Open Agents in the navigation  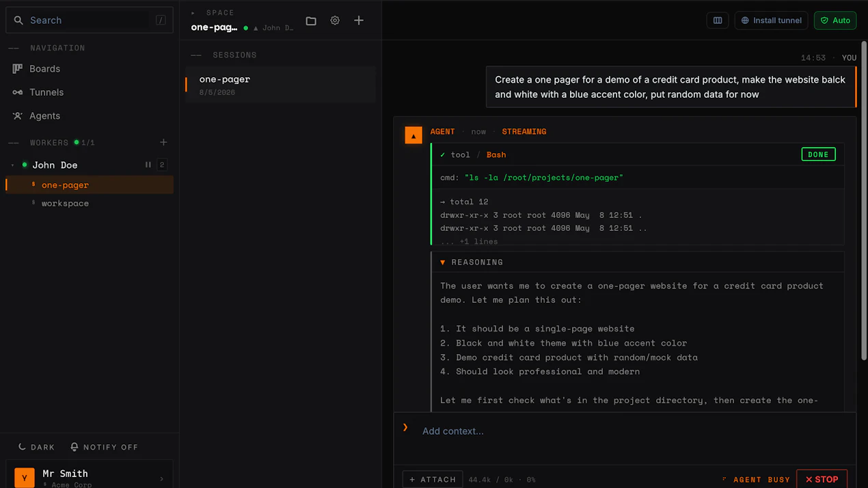tap(44, 116)
